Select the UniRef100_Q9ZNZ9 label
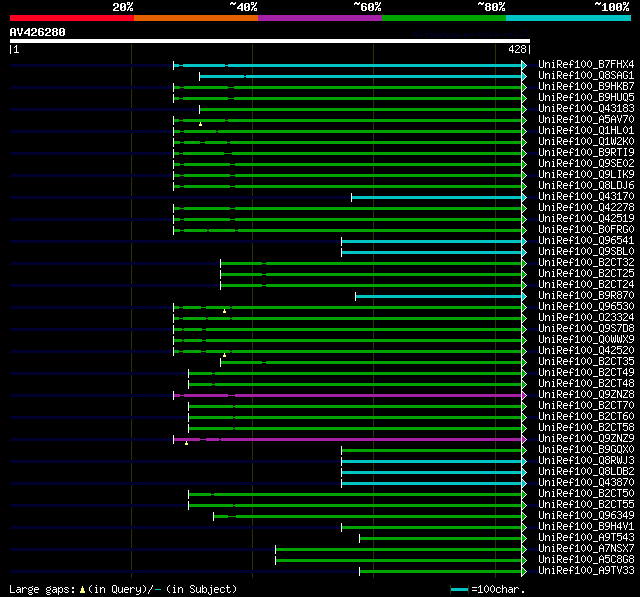This screenshot has width=640, height=597. click(586, 439)
